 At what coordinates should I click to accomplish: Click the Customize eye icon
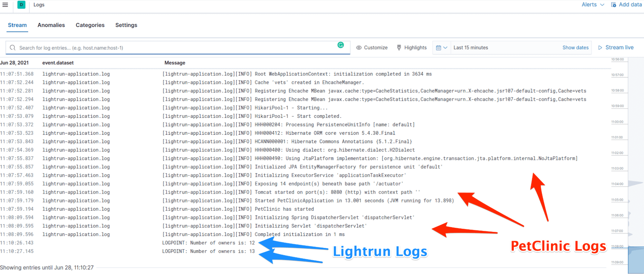tap(359, 48)
